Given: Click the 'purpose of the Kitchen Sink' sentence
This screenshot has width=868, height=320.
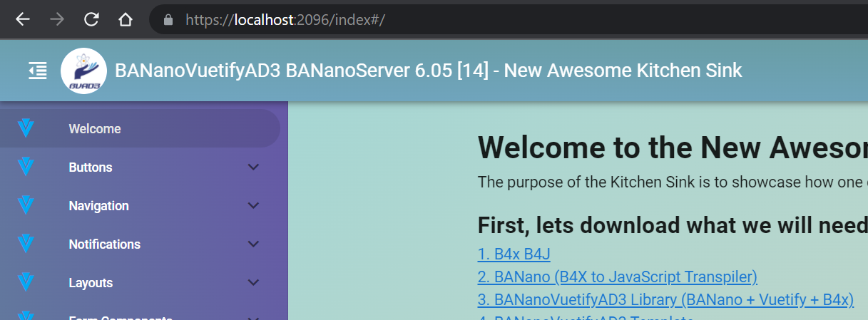Looking at the screenshot, I should (x=673, y=182).
